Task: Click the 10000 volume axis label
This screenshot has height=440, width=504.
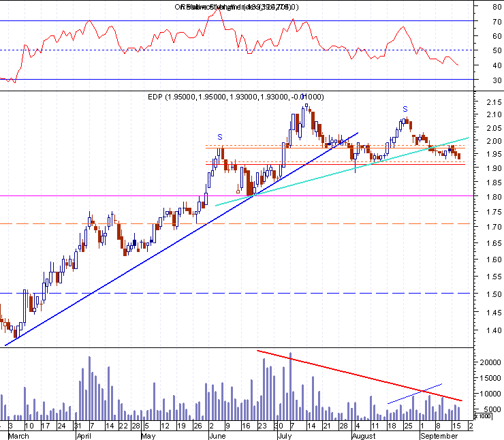Action: tap(490, 394)
